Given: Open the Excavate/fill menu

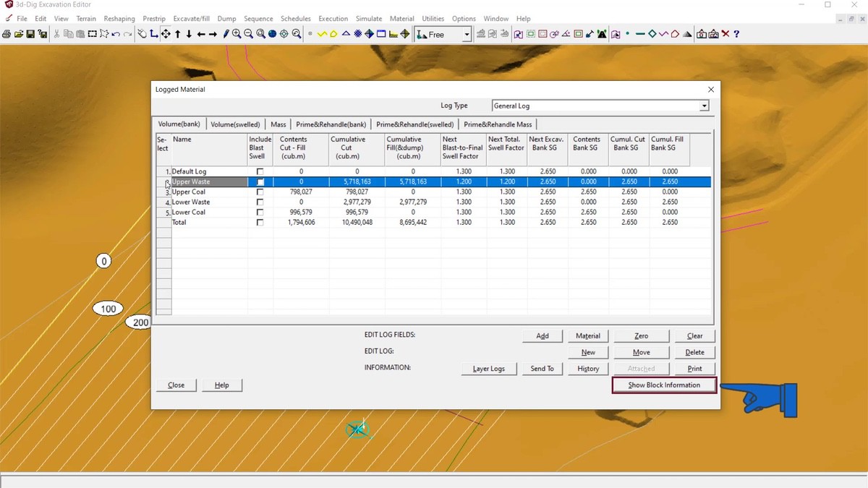Looking at the screenshot, I should click(x=192, y=19).
